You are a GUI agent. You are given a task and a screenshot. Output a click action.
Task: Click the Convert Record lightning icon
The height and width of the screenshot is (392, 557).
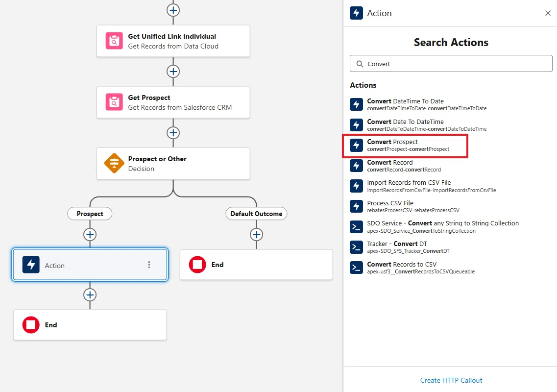(x=356, y=166)
